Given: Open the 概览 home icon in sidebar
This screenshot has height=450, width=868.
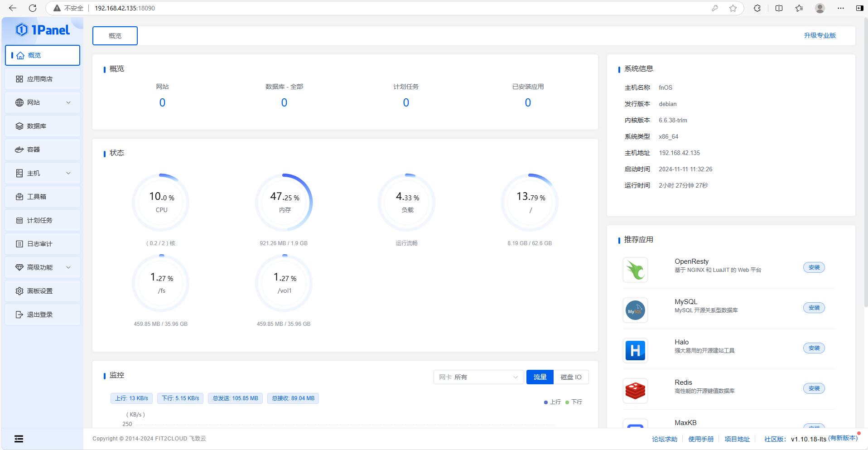Looking at the screenshot, I should click(x=20, y=55).
